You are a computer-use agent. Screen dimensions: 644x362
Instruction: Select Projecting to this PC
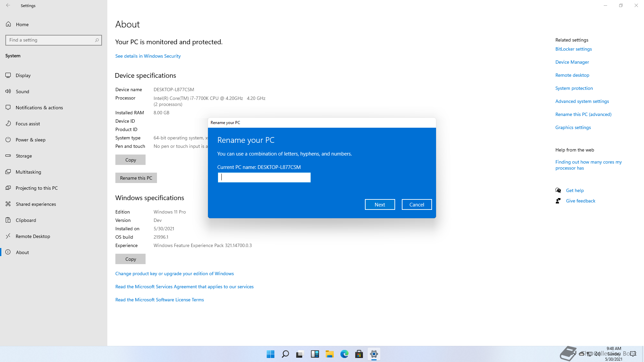coord(54,188)
